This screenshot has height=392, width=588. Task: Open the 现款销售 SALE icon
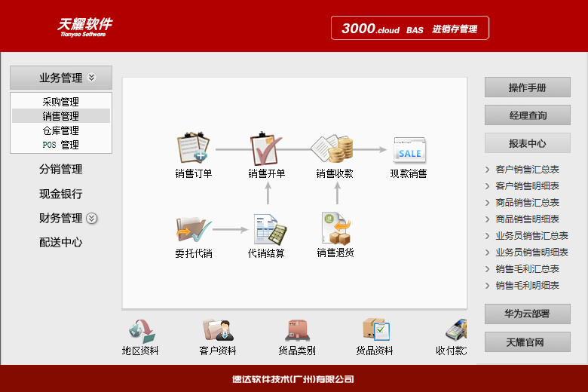point(409,150)
